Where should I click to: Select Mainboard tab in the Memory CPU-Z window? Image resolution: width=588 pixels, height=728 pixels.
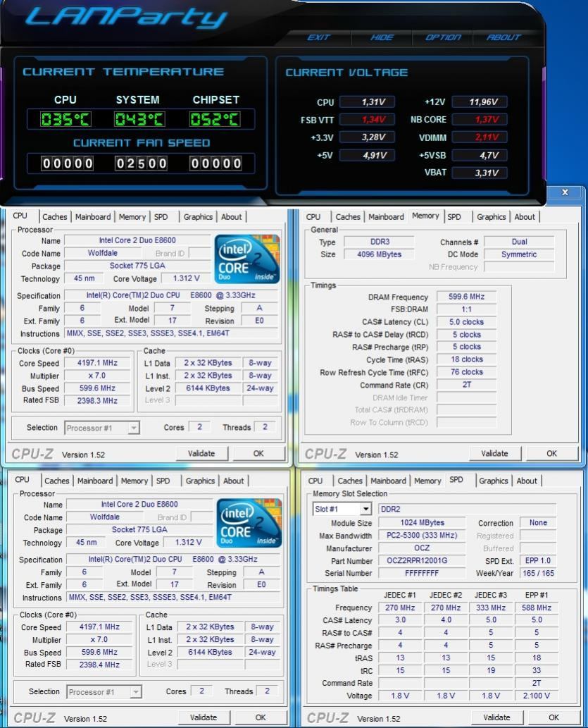tap(386, 217)
